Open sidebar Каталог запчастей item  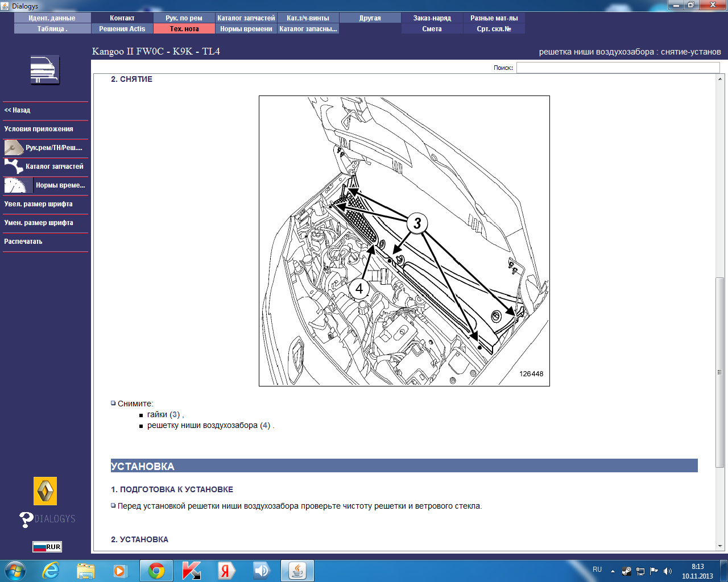[x=45, y=167]
